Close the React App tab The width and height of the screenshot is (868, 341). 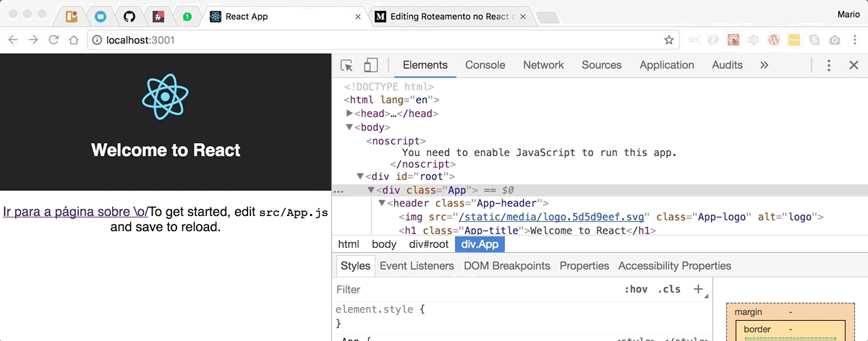(359, 16)
